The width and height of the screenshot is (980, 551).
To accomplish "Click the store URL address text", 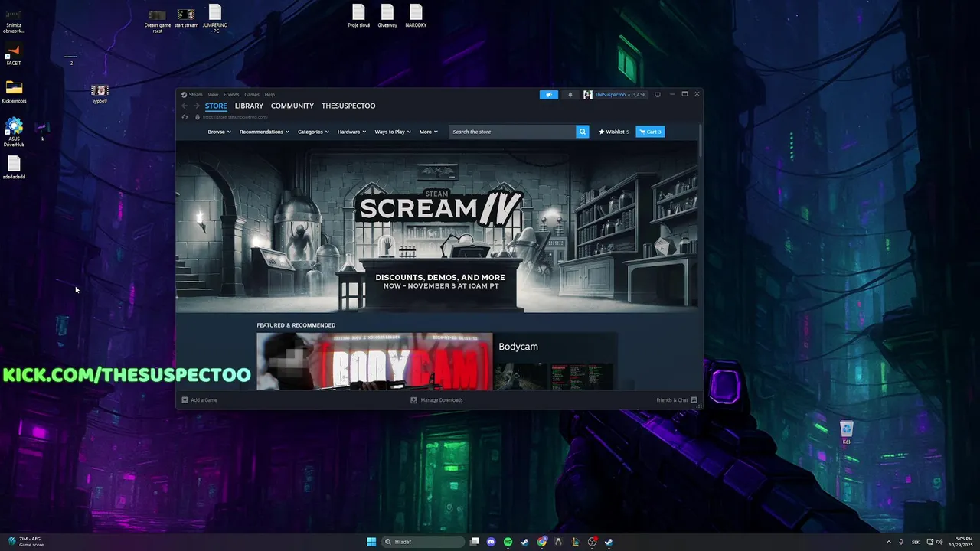I will (x=235, y=117).
